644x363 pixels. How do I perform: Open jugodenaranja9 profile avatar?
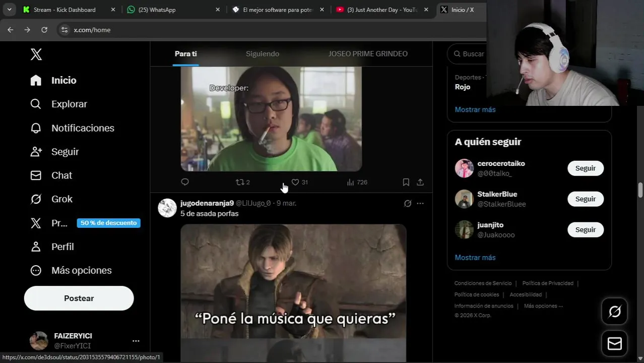[x=167, y=208]
